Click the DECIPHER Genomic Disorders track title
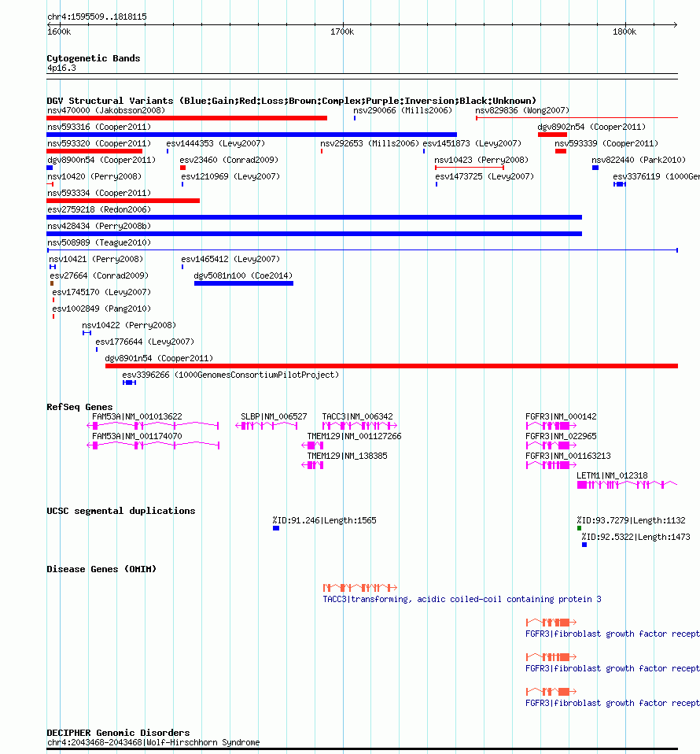 click(x=118, y=733)
